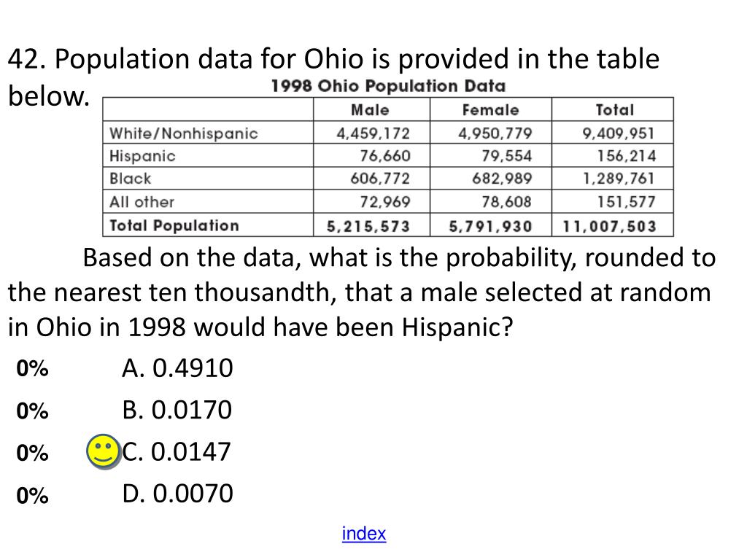Select the All other row label
The height and width of the screenshot is (560, 747).
tap(142, 202)
